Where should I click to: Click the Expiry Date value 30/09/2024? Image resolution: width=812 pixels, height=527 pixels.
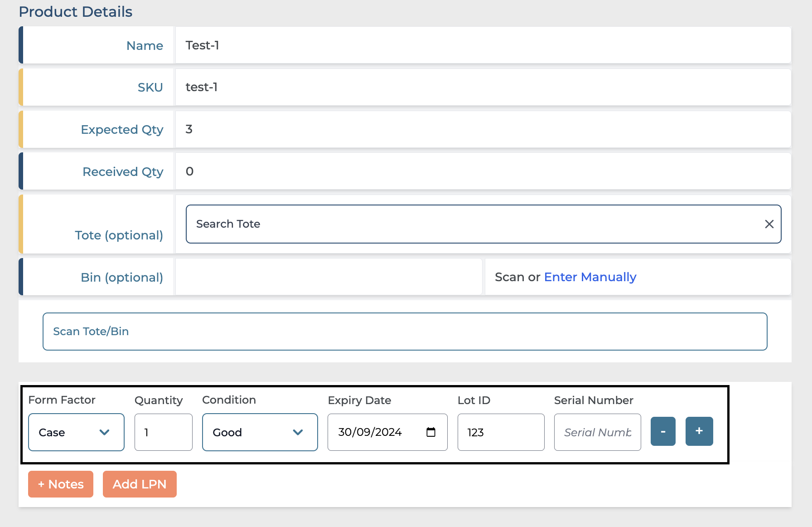[370, 432]
